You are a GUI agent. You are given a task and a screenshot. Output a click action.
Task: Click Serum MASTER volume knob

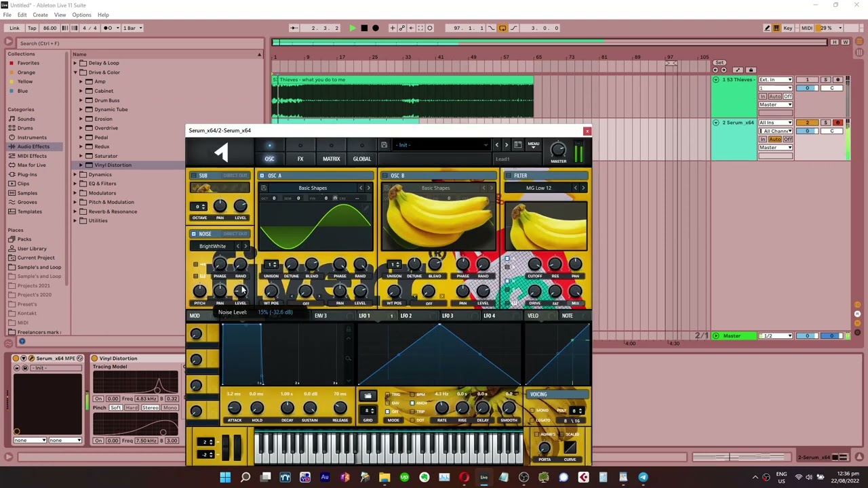pos(558,150)
